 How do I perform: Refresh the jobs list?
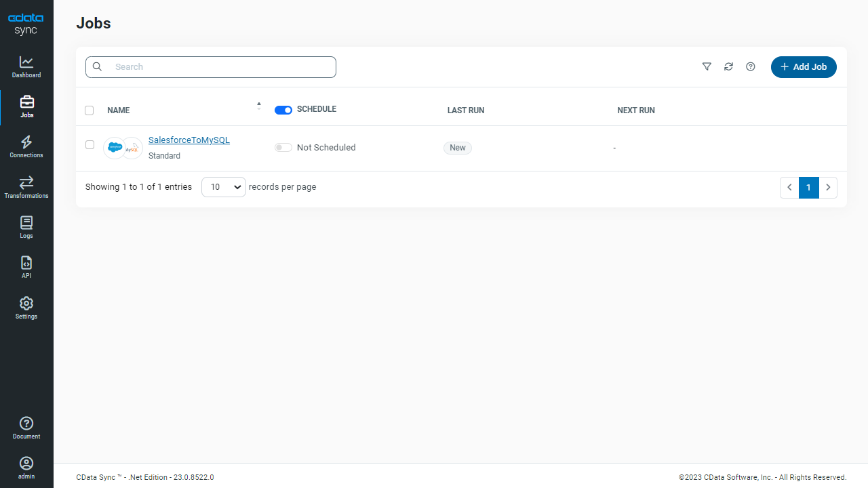728,66
